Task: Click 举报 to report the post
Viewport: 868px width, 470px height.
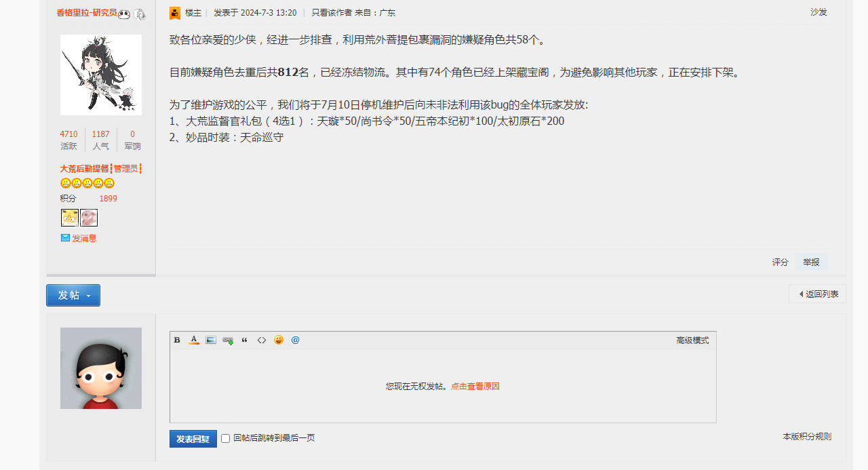Action: (811, 262)
